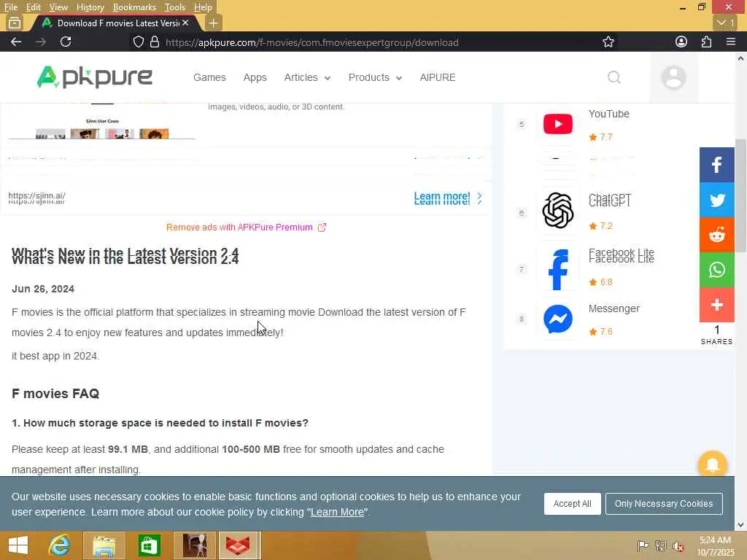Viewport: 747px width, 560px height.
Task: Click the APKPure logo
Action: (94, 77)
